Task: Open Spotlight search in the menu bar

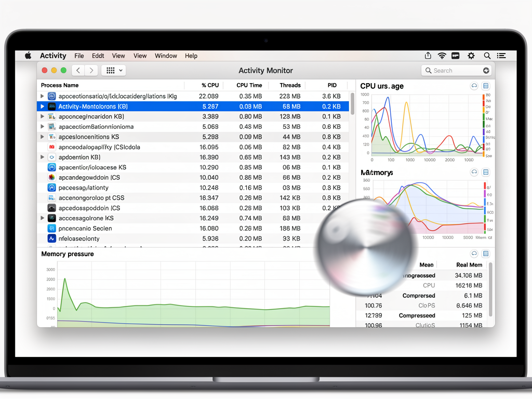Action: [x=487, y=56]
